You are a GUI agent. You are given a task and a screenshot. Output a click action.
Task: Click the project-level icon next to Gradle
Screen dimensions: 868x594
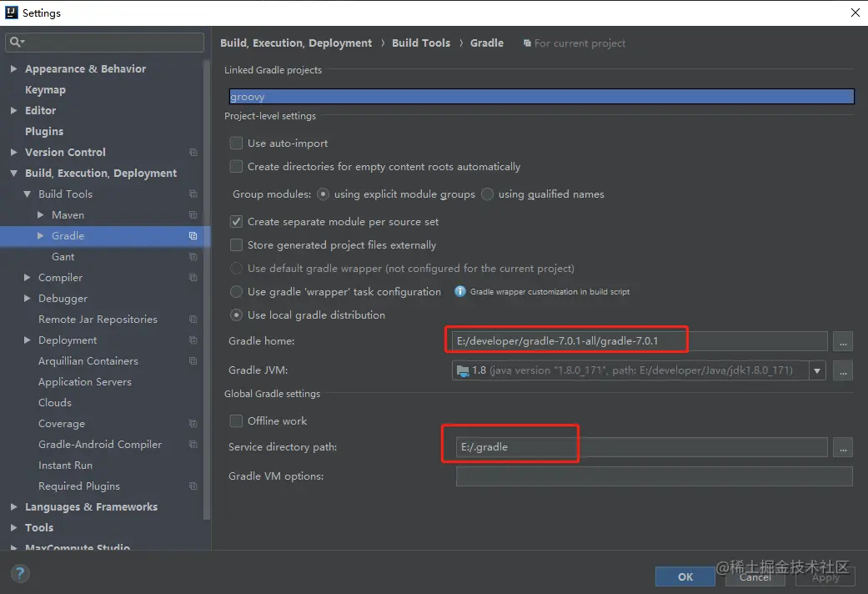click(193, 236)
